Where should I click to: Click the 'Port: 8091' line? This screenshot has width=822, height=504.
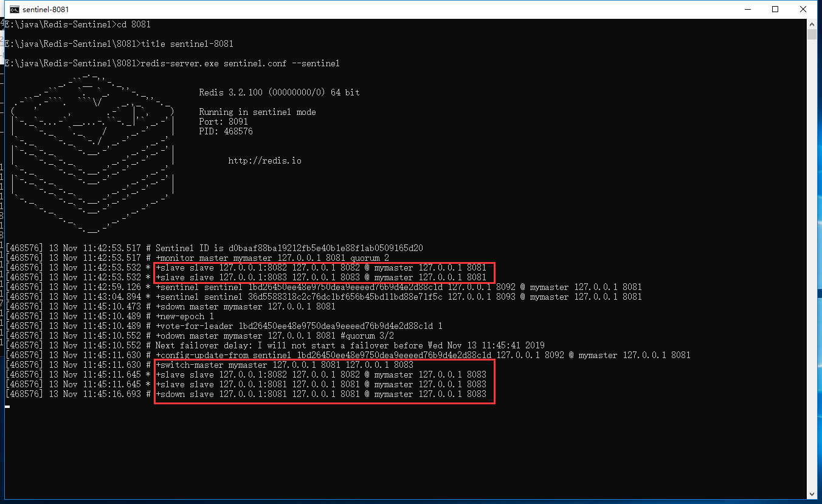pos(223,122)
